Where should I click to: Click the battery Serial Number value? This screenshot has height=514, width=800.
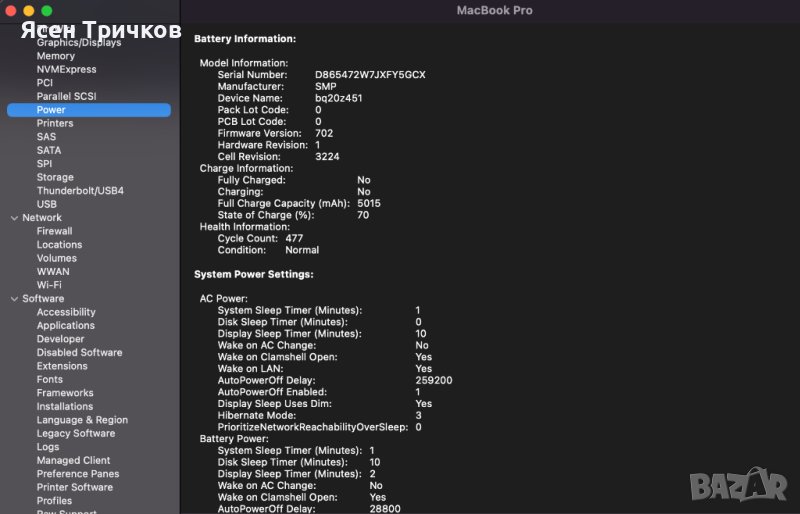click(x=370, y=75)
